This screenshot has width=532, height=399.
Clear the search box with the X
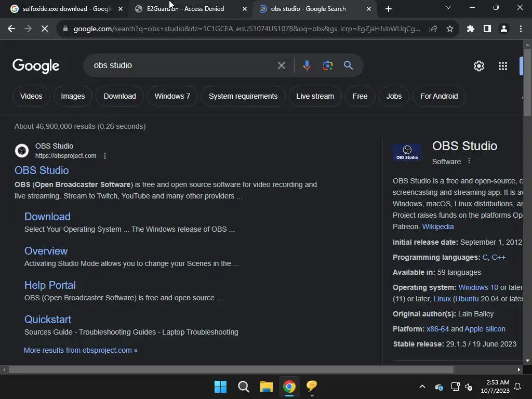point(281,65)
